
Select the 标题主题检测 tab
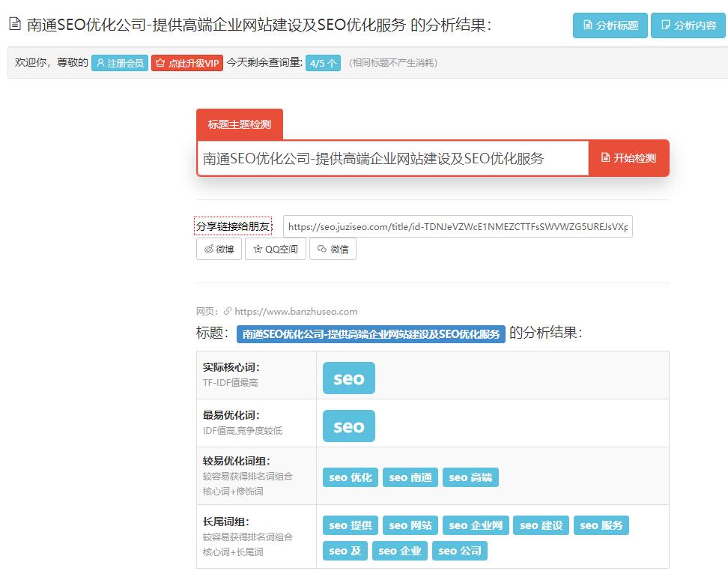[239, 124]
